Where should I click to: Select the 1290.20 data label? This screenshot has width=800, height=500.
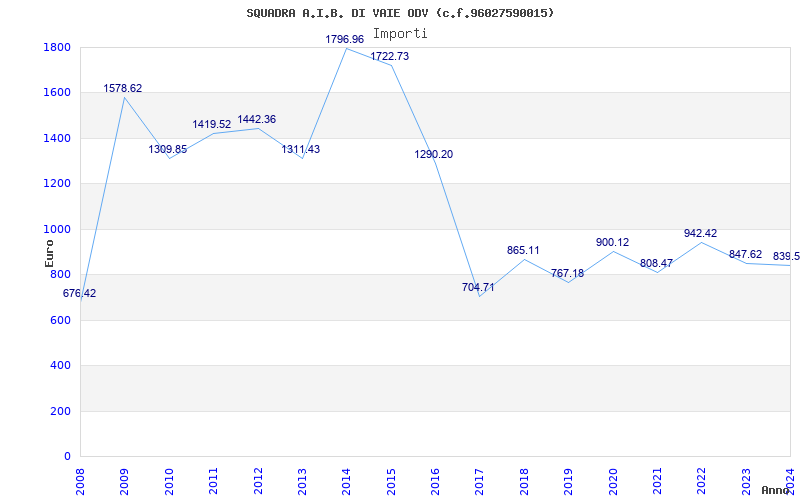434,155
